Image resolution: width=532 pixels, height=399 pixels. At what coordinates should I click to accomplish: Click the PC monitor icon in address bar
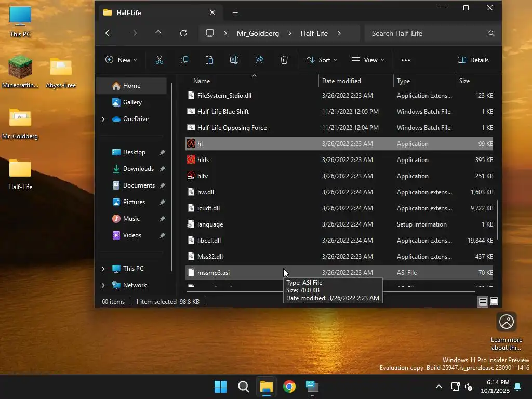tap(210, 33)
